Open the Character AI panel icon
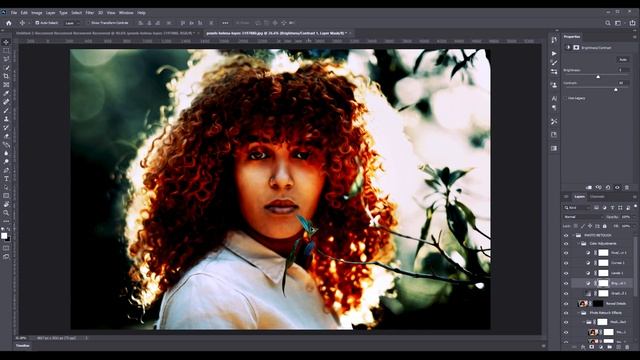 (x=554, y=98)
